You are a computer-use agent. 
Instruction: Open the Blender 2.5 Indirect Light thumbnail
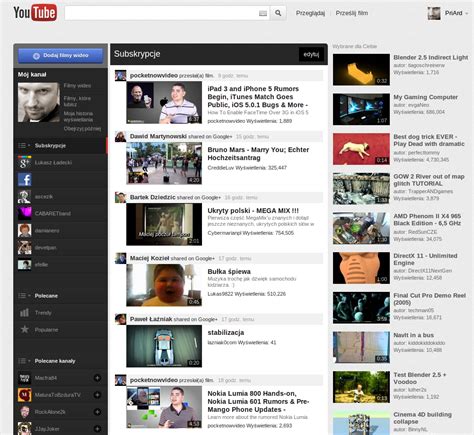(x=361, y=70)
